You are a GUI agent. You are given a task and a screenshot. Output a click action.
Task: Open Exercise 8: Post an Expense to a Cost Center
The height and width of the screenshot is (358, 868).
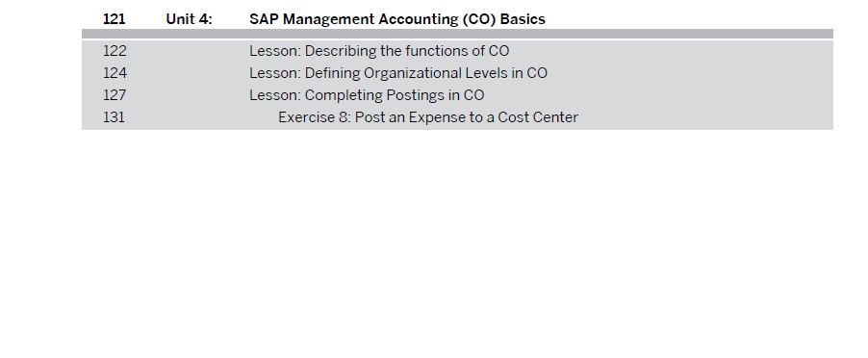[428, 117]
